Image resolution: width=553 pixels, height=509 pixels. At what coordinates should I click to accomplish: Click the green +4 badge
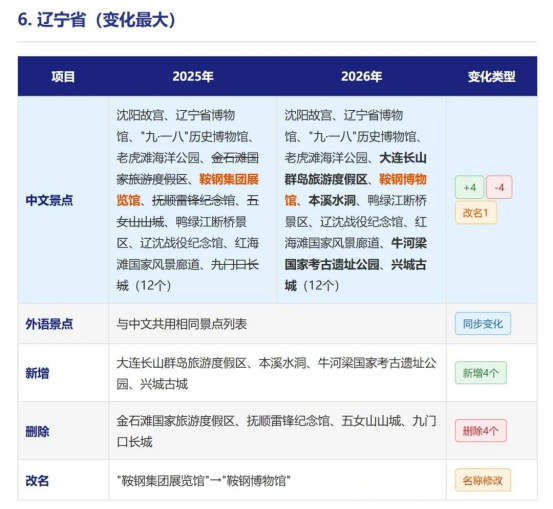(x=469, y=187)
